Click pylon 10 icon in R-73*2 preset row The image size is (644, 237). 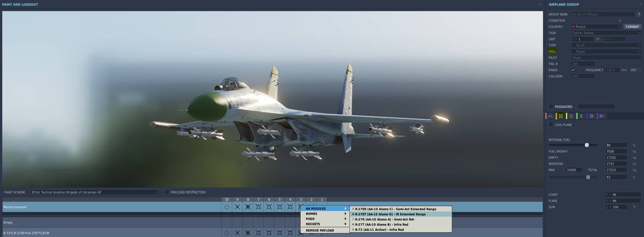point(226,233)
